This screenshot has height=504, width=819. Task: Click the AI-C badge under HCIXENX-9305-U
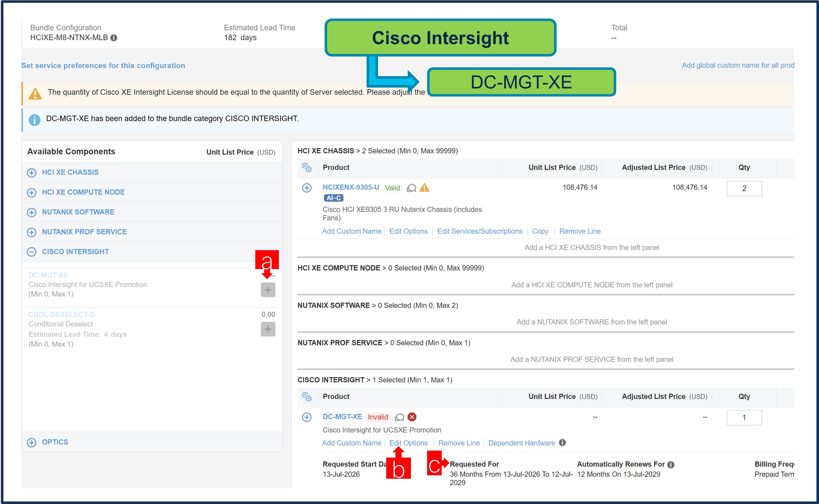(333, 198)
